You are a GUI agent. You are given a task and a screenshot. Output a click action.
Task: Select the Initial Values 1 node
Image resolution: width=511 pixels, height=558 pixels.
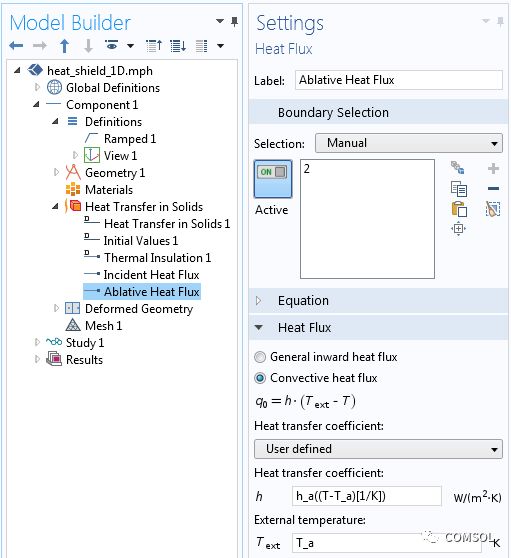click(141, 241)
